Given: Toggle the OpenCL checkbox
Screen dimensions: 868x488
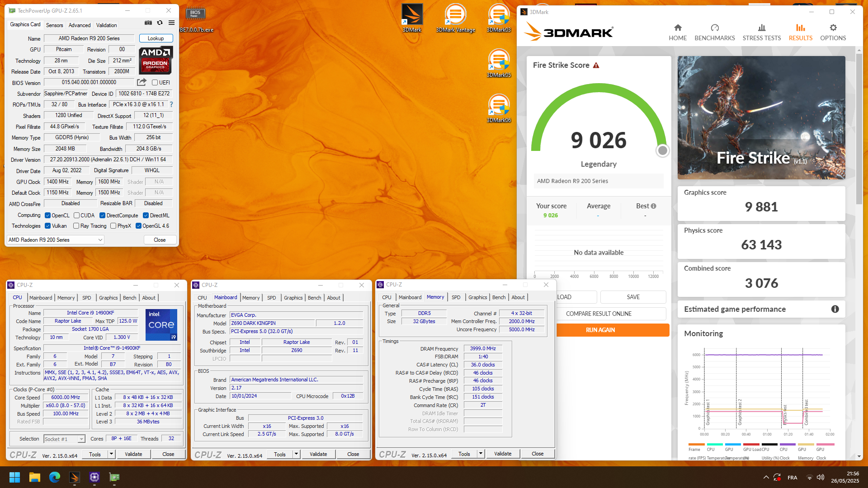Looking at the screenshot, I should (47, 216).
